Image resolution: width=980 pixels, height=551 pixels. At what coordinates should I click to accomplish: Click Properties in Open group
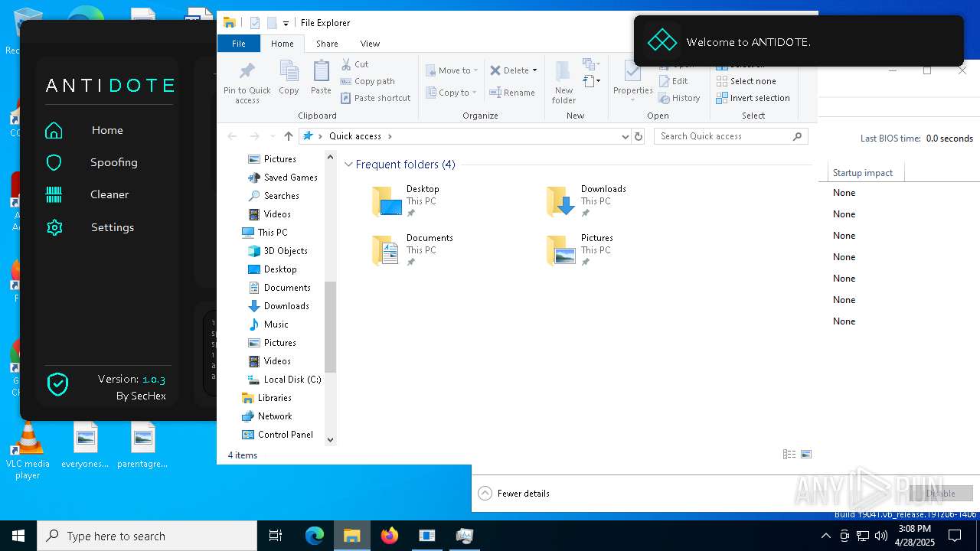click(x=632, y=81)
